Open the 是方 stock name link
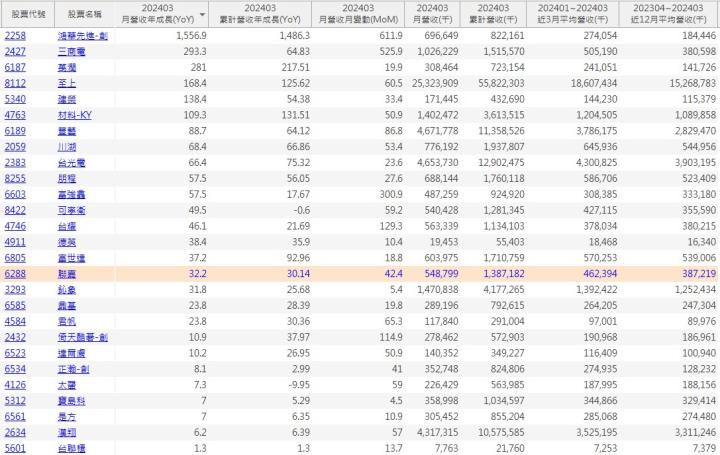 point(67,417)
